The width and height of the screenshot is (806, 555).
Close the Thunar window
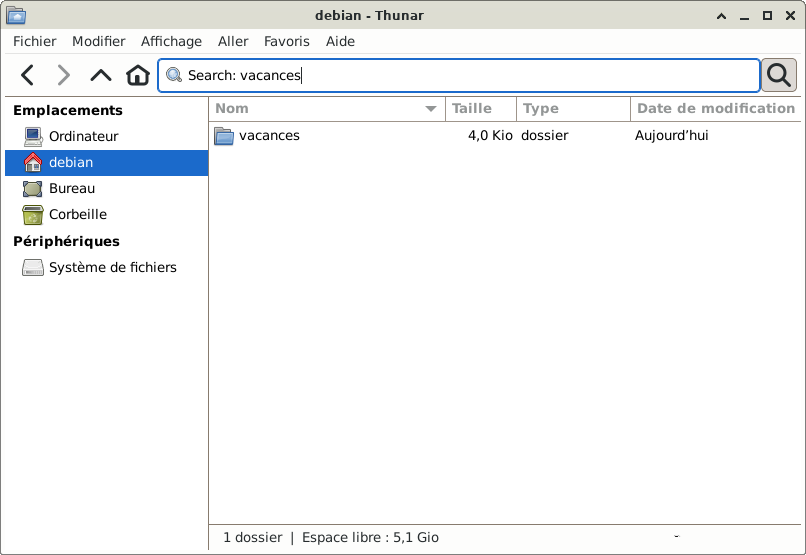click(791, 16)
